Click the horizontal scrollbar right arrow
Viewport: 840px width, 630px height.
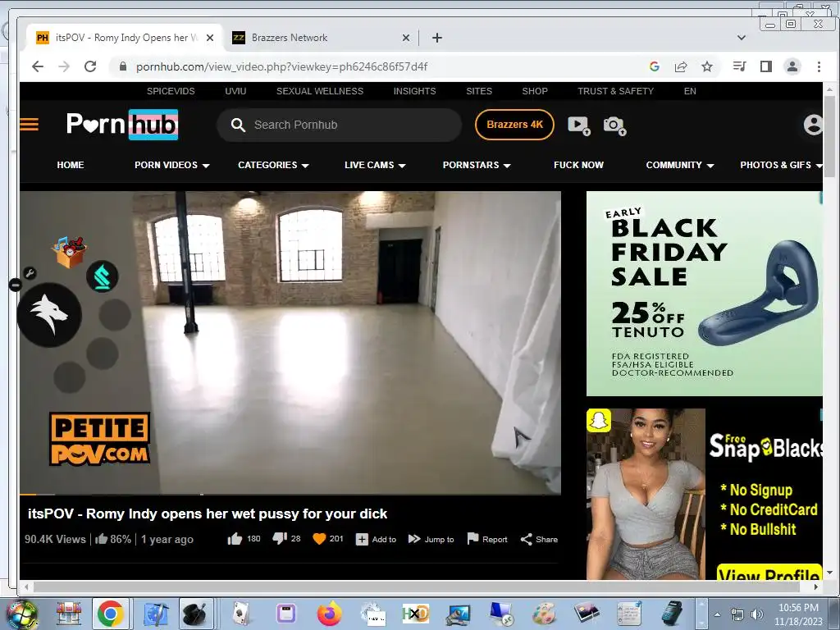815,587
